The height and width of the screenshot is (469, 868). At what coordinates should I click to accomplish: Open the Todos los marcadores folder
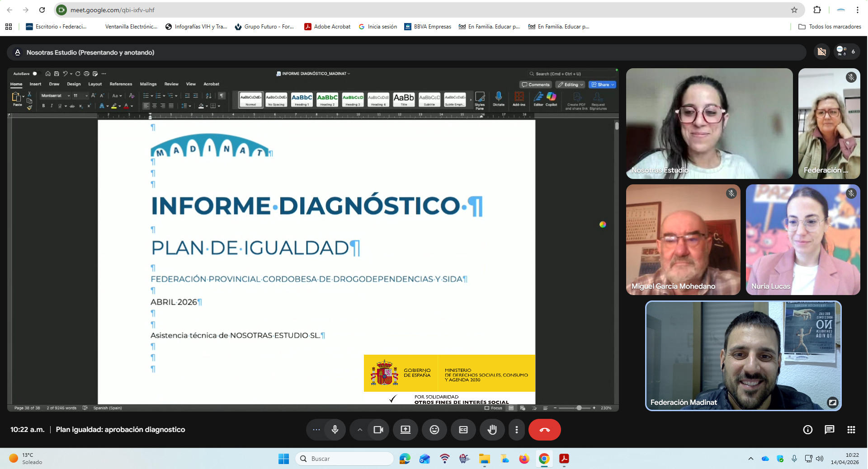coord(830,27)
